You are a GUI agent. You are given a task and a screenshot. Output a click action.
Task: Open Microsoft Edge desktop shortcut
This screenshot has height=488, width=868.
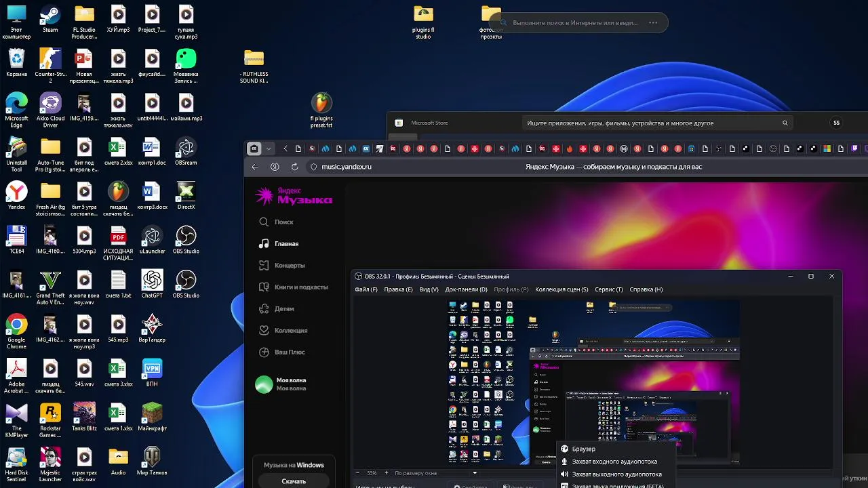pyautogui.click(x=16, y=110)
